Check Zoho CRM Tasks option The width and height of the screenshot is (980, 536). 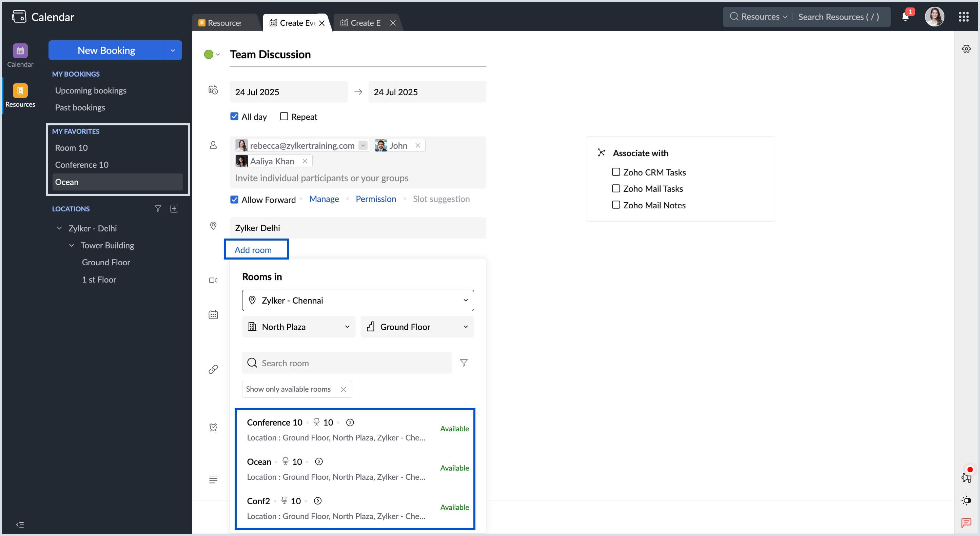click(616, 172)
